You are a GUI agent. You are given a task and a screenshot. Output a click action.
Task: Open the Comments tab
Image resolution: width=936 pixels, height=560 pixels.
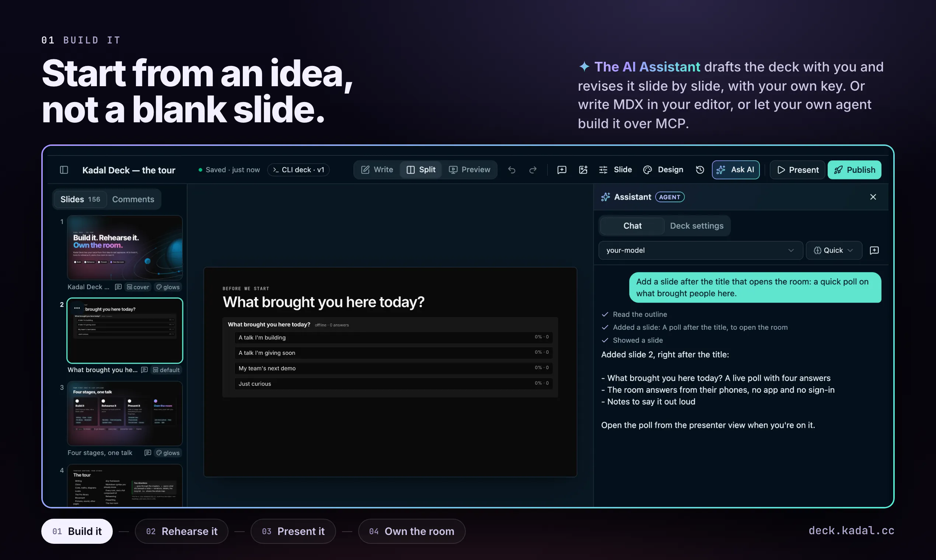[133, 199]
